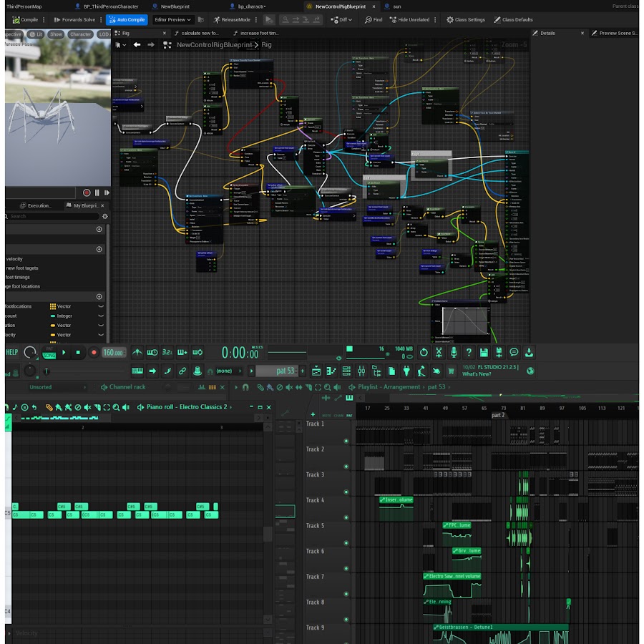Click the save project floppy icon

tap(484, 352)
